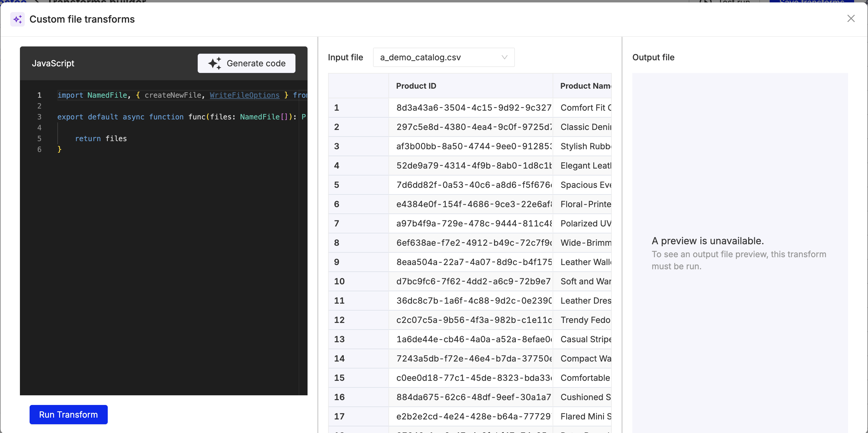Click row 17 Flared Mini product cell

tap(585, 416)
